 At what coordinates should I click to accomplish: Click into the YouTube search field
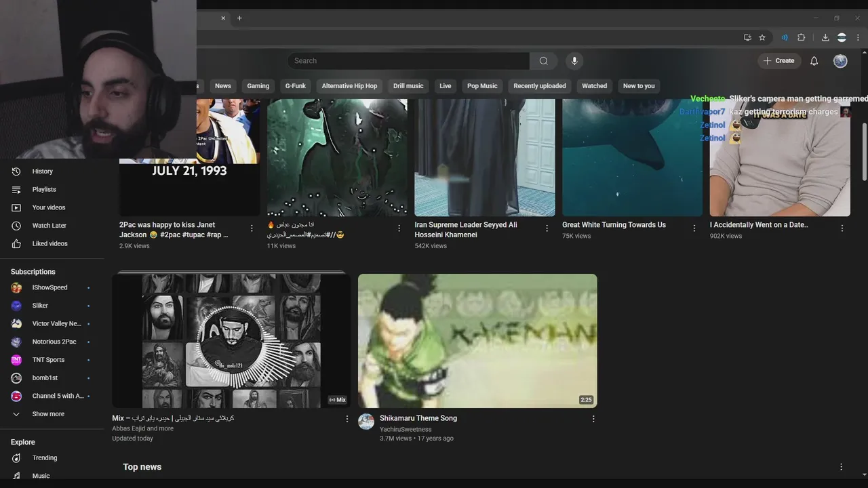tap(409, 61)
